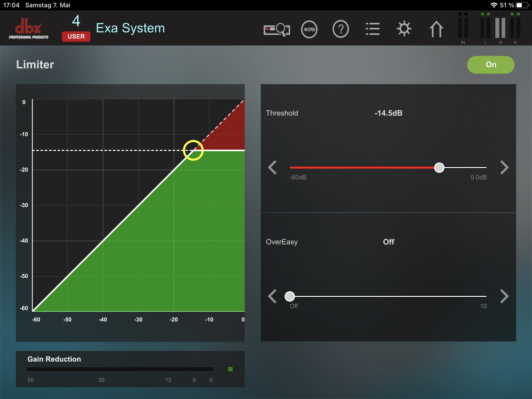532x399 pixels.
Task: Toggle the Limiter On switch
Action: 490,65
